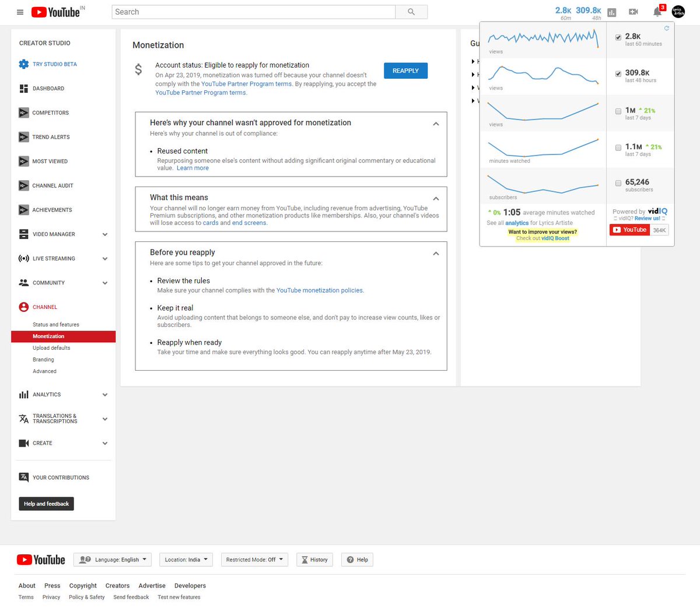The width and height of the screenshot is (700, 615).
Task: Click the YouTube logo in header
Action: tap(55, 12)
